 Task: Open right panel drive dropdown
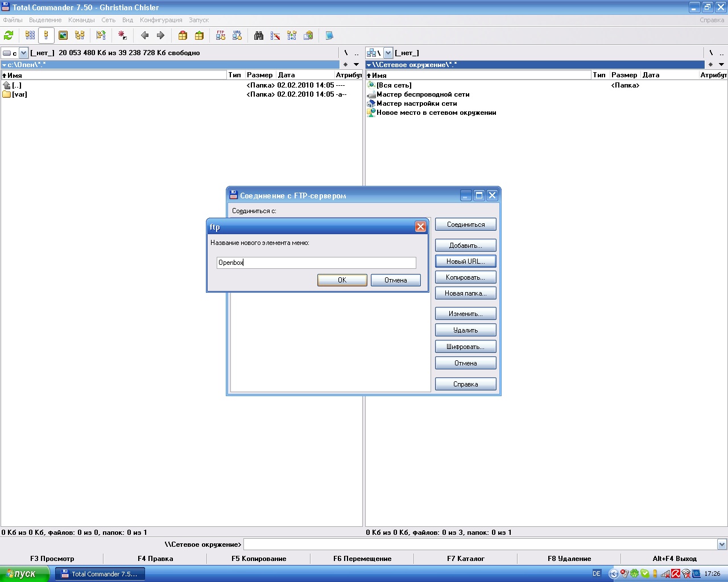388,53
